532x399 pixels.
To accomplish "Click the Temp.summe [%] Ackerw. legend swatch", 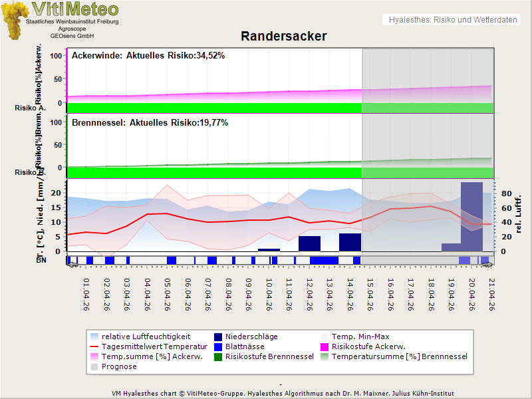I will click(95, 356).
